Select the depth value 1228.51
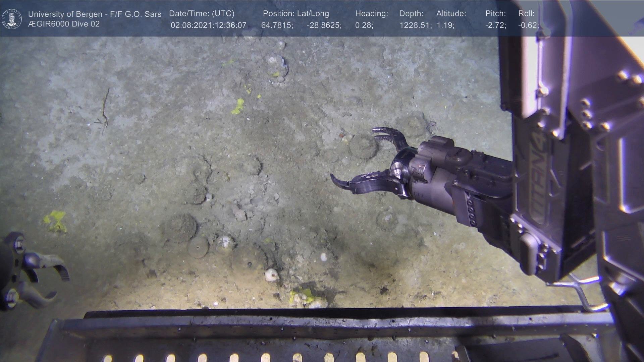This screenshot has width=644, height=362. pos(415,25)
